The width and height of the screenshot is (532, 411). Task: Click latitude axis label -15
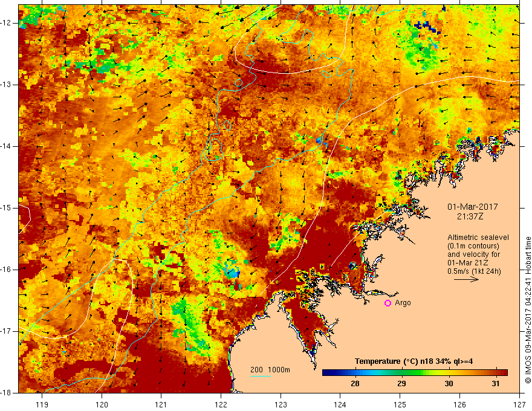point(7,208)
